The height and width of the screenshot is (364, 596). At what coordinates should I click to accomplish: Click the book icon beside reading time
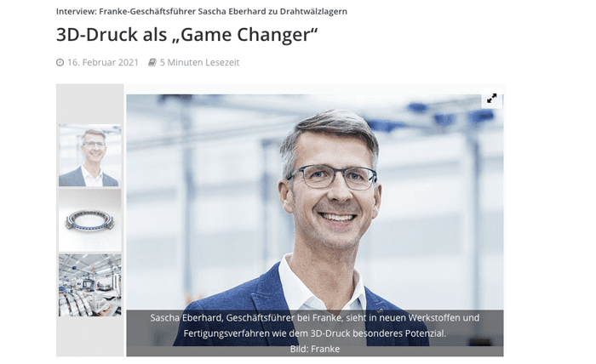[152, 62]
